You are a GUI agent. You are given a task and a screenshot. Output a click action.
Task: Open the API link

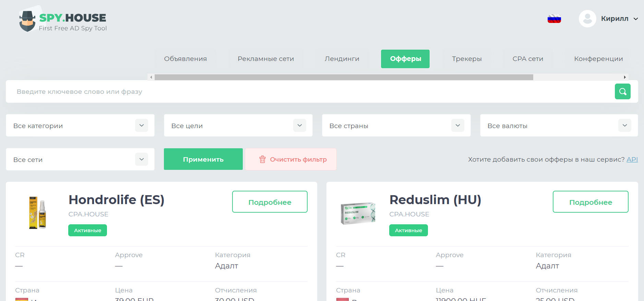632,159
